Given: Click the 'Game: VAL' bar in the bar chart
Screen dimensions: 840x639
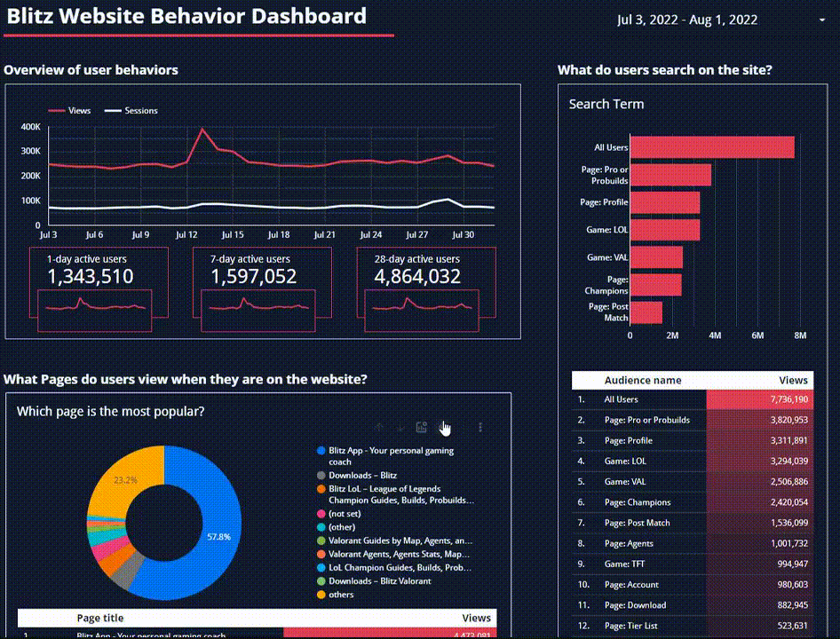Looking at the screenshot, I should pyautogui.click(x=657, y=257).
